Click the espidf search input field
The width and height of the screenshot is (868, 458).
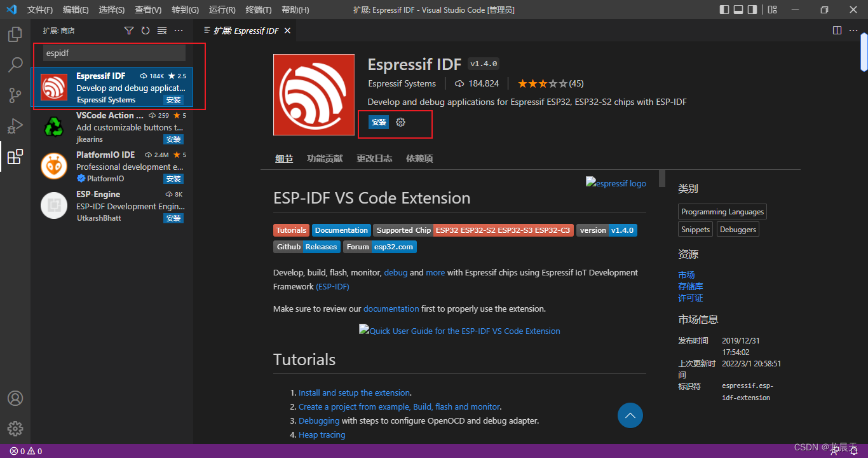pos(114,53)
